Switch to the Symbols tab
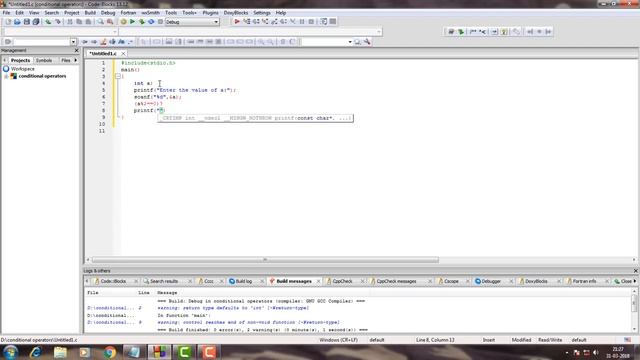Image resolution: width=640 pixels, height=360 pixels. coord(44,60)
